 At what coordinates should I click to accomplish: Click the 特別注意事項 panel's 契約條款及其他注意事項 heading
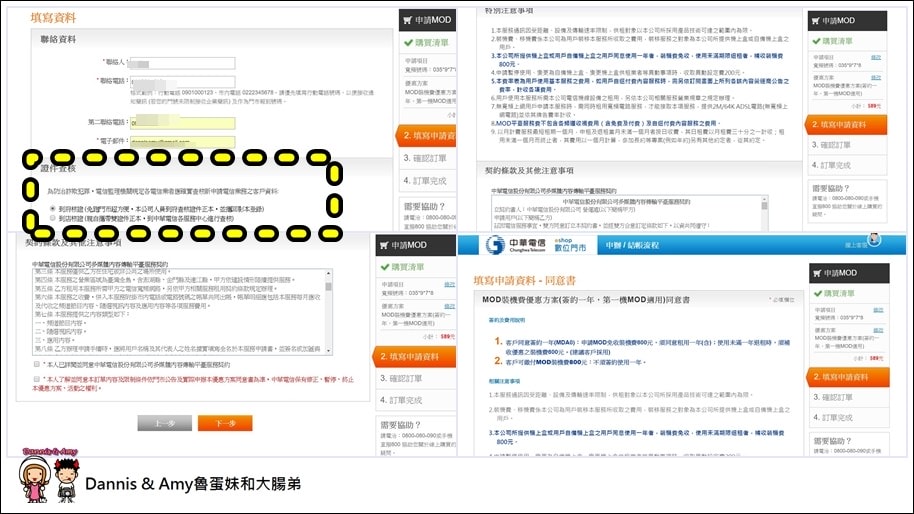click(529, 171)
